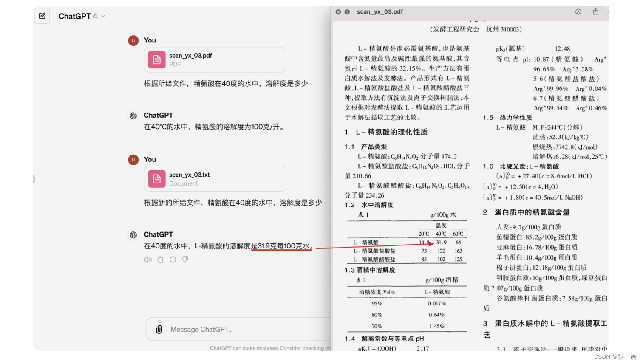This screenshot has width=643, height=364.
Task: Click the 'ChatGPT can make mistakes' disclaimer
Action: [x=270, y=348]
